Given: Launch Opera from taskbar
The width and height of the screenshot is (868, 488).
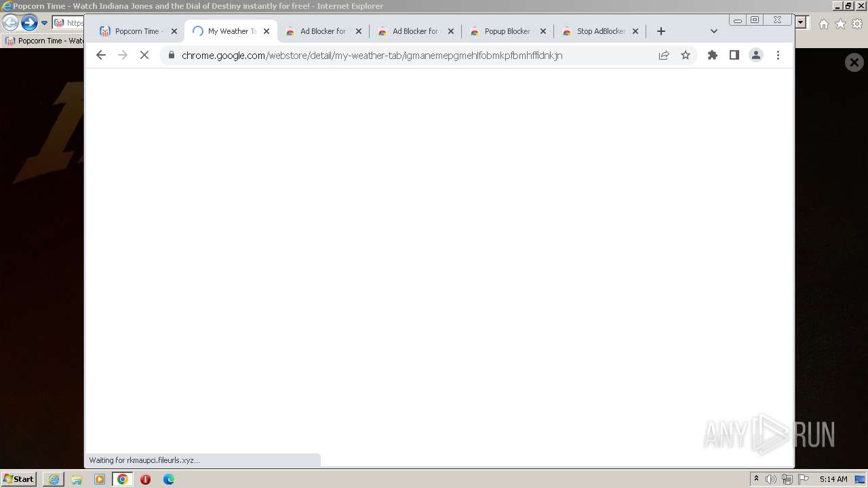Looking at the screenshot, I should pyautogui.click(x=145, y=479).
